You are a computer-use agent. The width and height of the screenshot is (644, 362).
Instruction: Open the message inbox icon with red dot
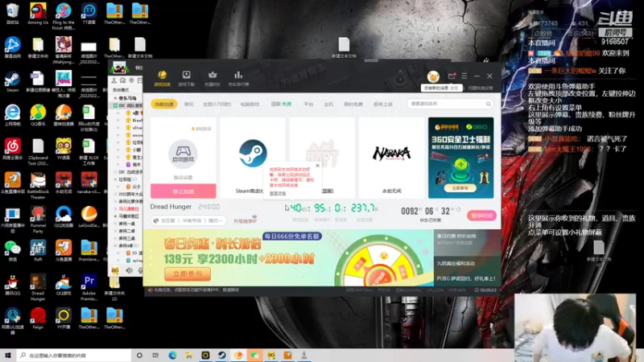click(x=452, y=76)
